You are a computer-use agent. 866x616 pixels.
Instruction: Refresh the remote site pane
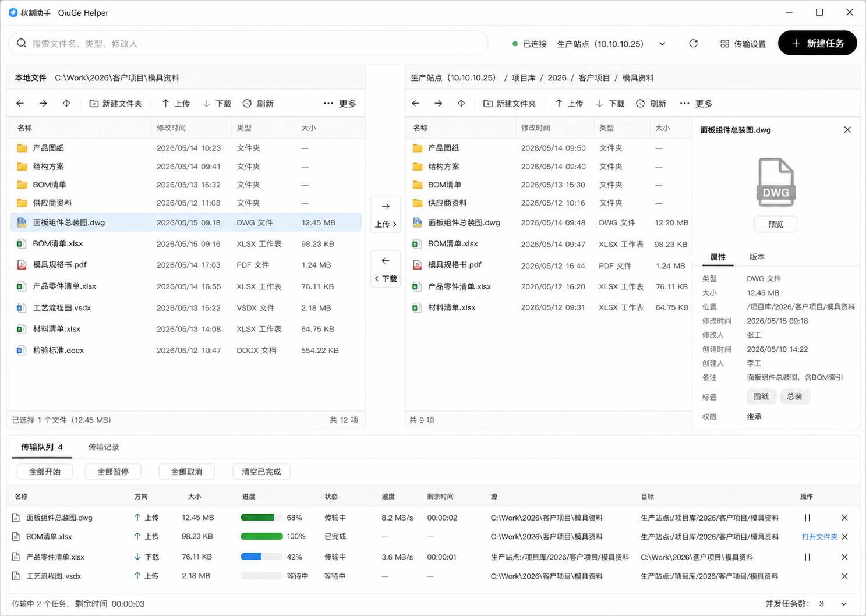point(651,103)
